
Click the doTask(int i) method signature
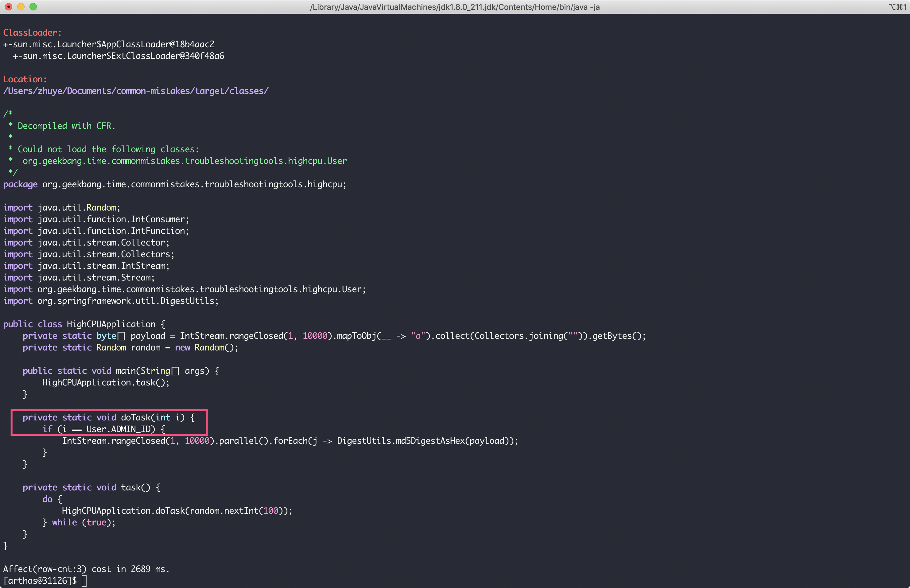[153, 417]
